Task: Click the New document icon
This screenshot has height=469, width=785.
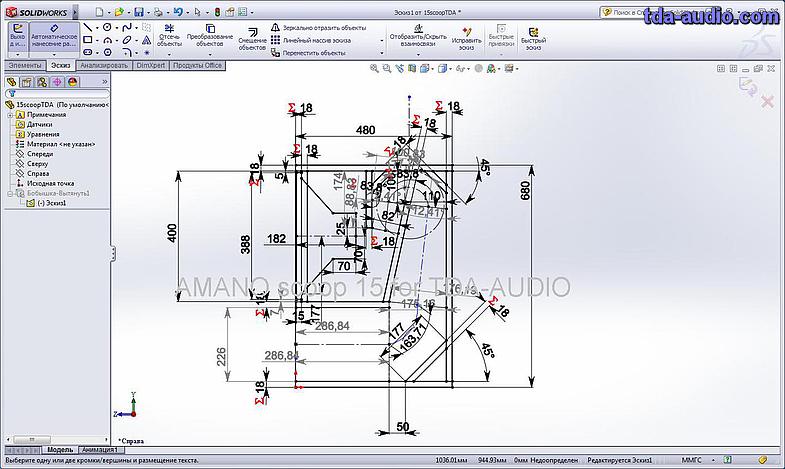Action: pyautogui.click(x=100, y=12)
